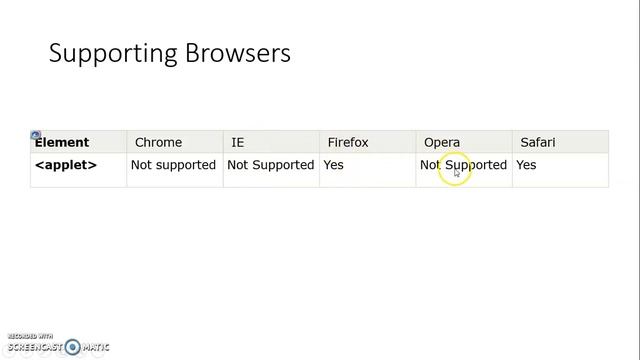Image resolution: width=640 pixels, height=360 pixels.
Task: Click the yellow cursor highlight circle
Action: point(455,169)
